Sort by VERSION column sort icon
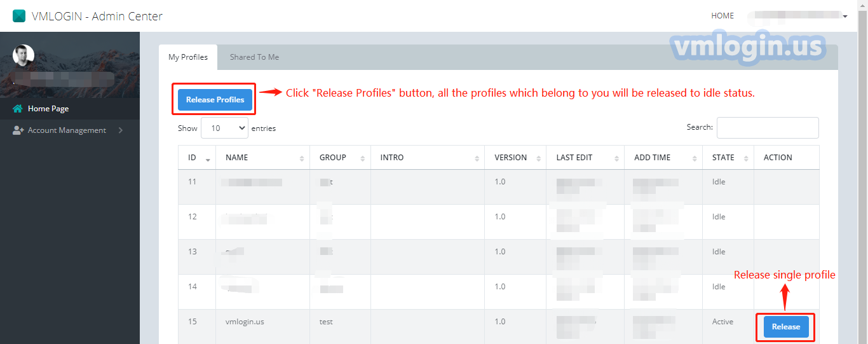 tap(538, 158)
